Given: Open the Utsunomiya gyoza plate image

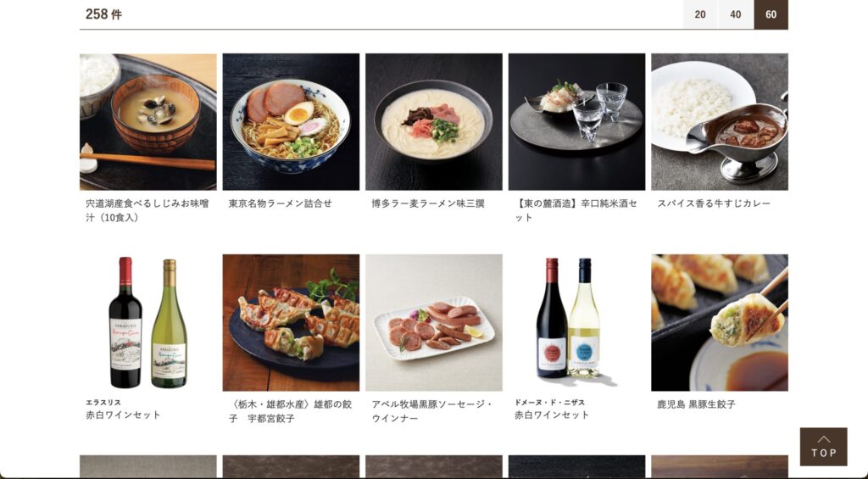Looking at the screenshot, I should coord(291,323).
